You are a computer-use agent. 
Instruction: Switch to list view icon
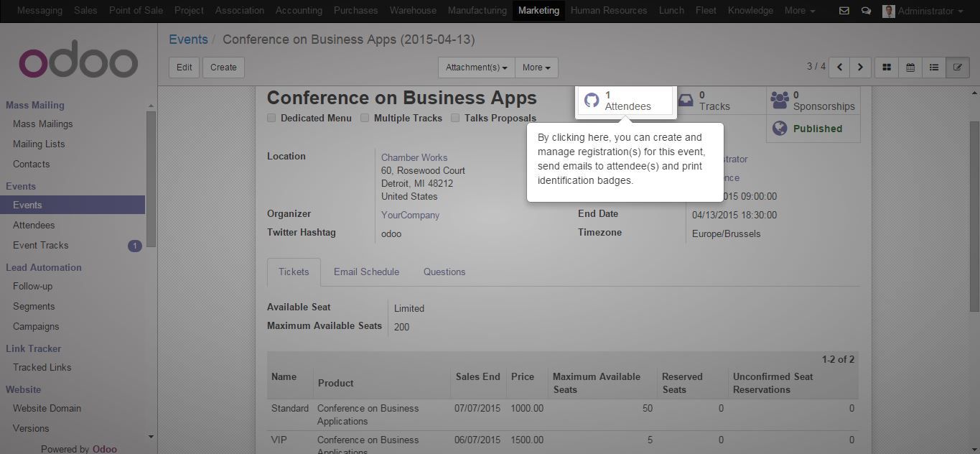934,67
